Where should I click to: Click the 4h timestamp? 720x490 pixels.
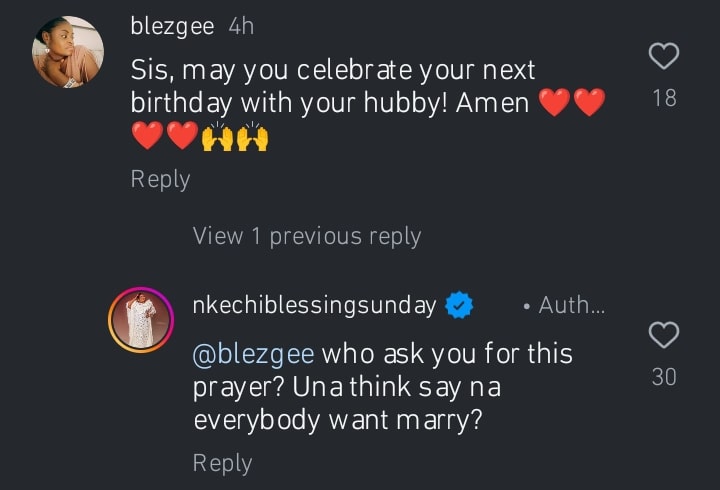[241, 27]
